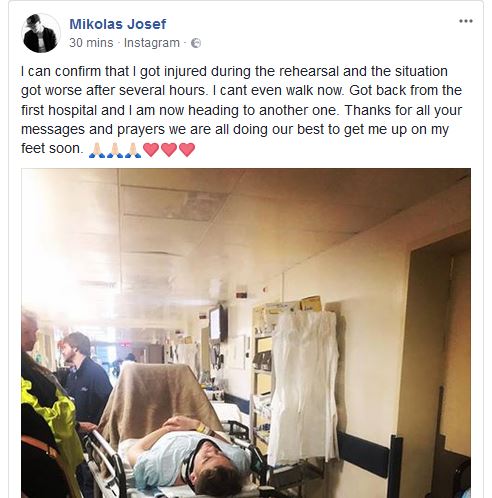The height and width of the screenshot is (498, 492).
Task: Open the Mikolas Josef profile name link
Action: 118,24
